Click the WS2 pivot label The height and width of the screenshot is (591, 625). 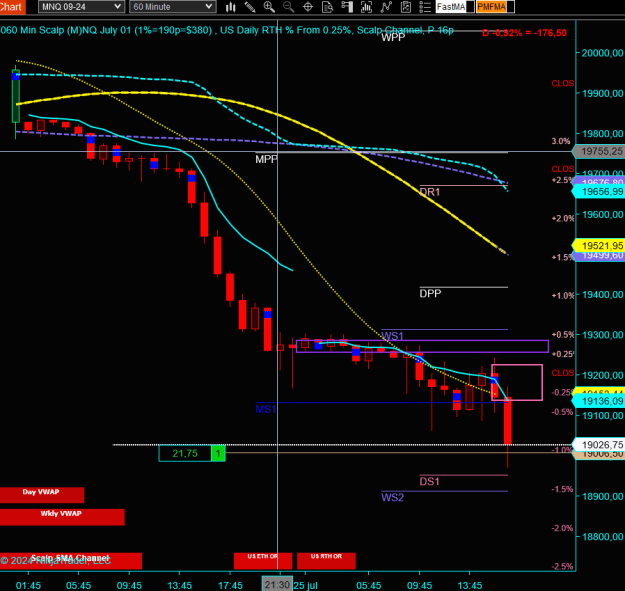click(393, 497)
